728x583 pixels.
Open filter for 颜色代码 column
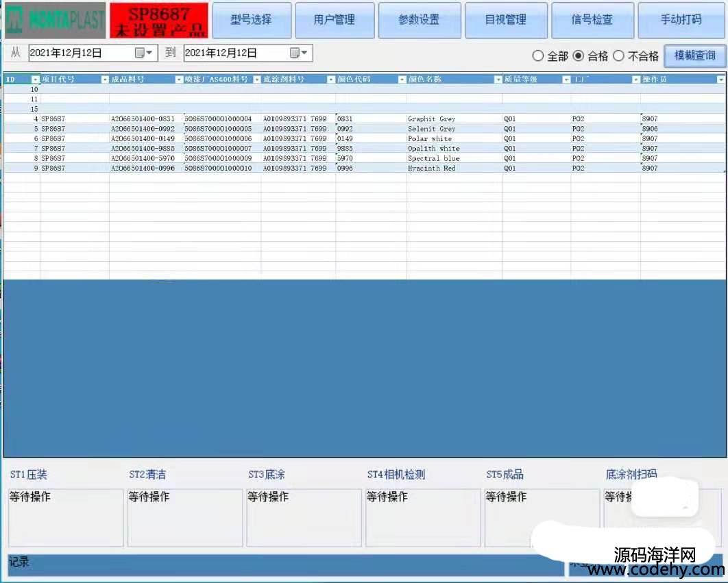402,79
